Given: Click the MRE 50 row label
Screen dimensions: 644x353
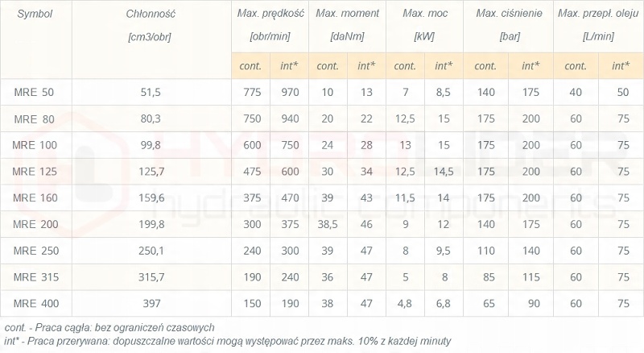Looking at the screenshot, I should click(x=35, y=93).
